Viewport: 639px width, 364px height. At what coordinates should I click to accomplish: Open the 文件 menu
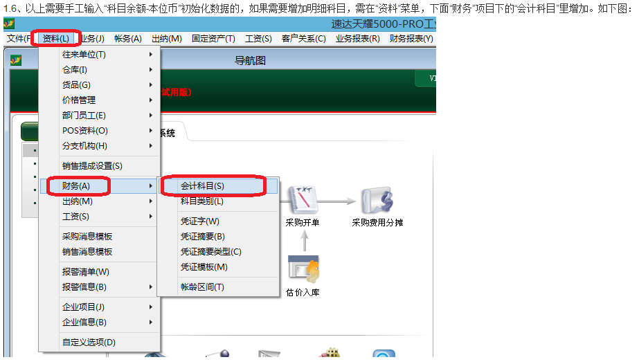click(x=19, y=39)
